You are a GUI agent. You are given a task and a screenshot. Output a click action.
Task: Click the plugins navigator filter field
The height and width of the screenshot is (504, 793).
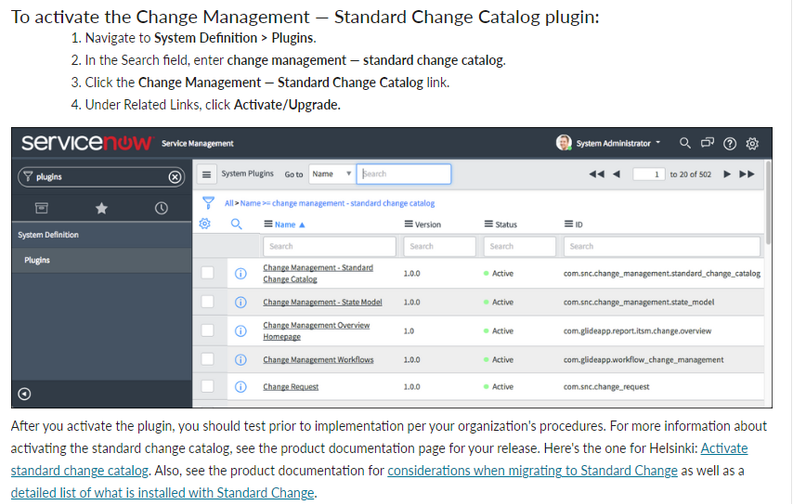point(101,177)
